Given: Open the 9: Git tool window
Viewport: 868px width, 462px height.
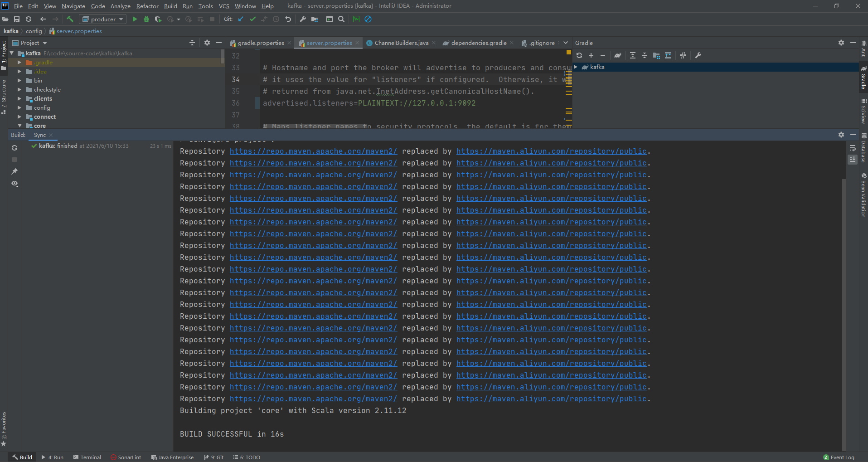Looking at the screenshot, I should coord(214,457).
